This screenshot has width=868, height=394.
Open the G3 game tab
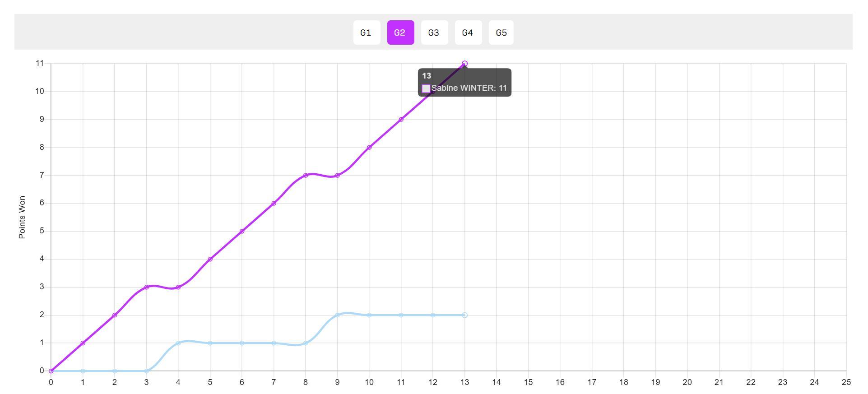pos(434,32)
